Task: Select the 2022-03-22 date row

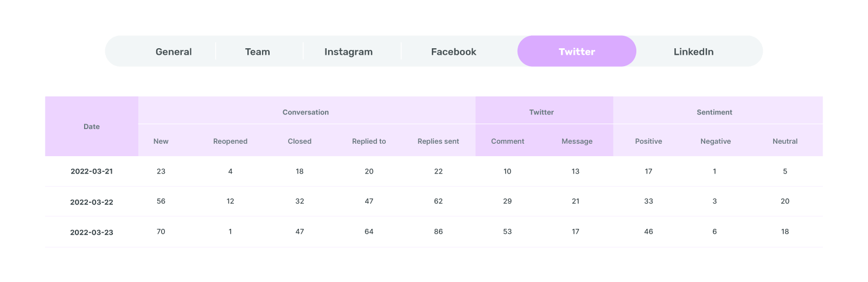Action: point(434,202)
